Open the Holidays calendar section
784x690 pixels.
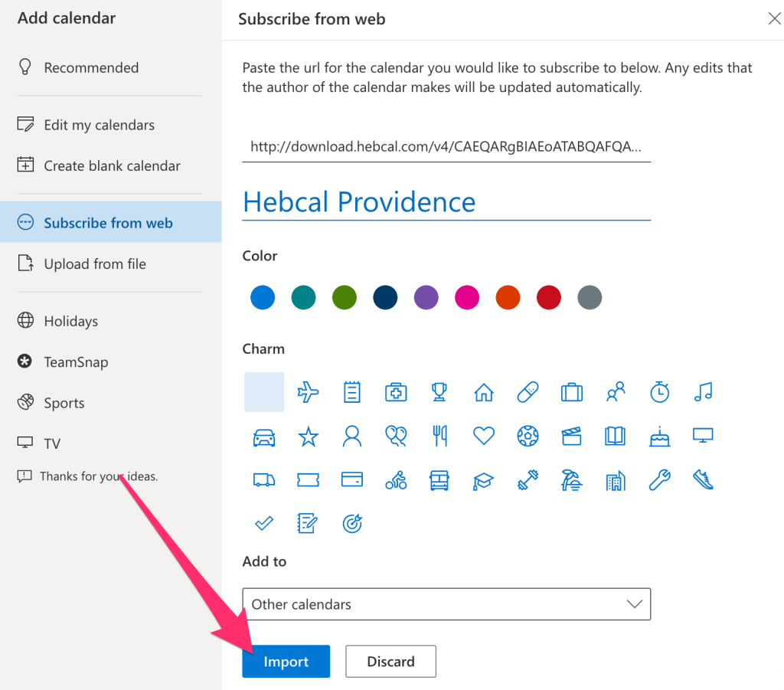(71, 321)
